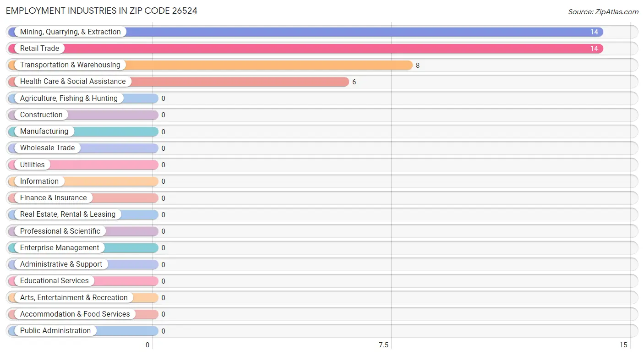Click the Finance & Insurance label
The height and width of the screenshot is (356, 644).
coord(53,198)
